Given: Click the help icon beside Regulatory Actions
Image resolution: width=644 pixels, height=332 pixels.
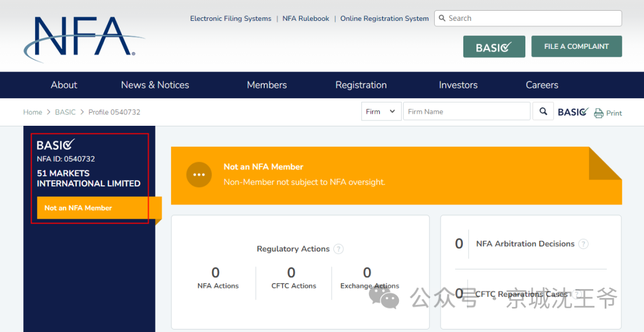Looking at the screenshot, I should (x=339, y=249).
